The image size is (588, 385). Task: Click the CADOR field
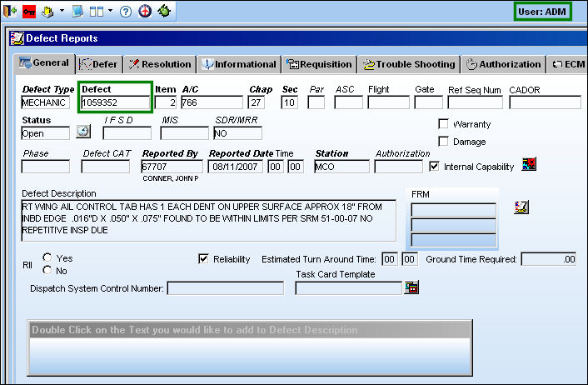point(545,102)
